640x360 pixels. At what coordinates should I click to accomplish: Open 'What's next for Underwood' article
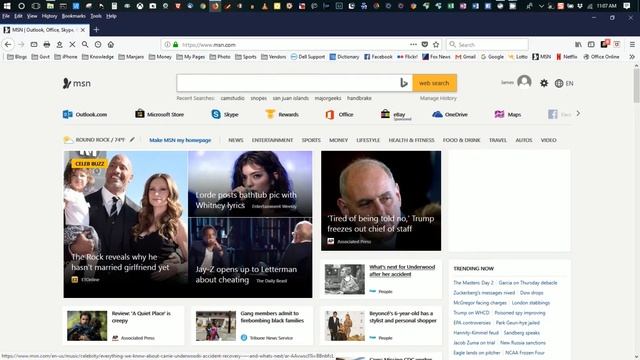(x=402, y=270)
